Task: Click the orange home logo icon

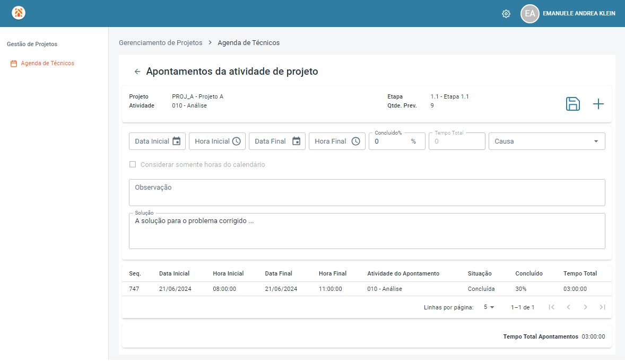Action: pyautogui.click(x=19, y=13)
